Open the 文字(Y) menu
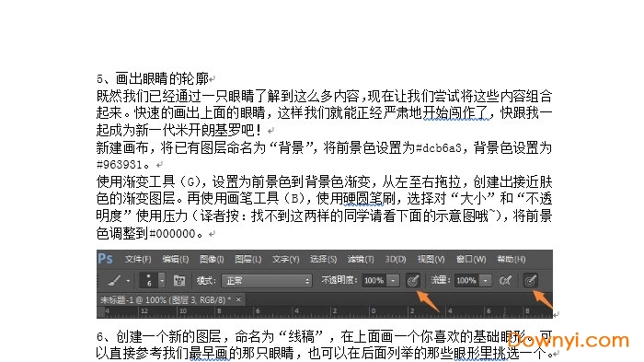The width and height of the screenshot is (644, 362). 285,259
